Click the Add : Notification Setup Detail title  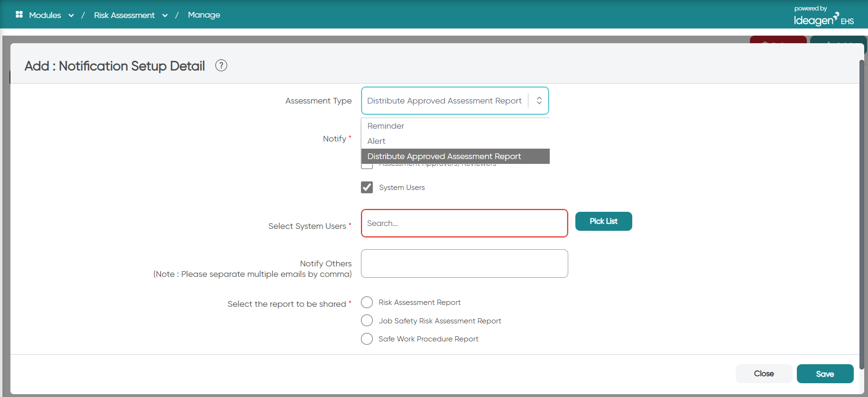tap(115, 66)
